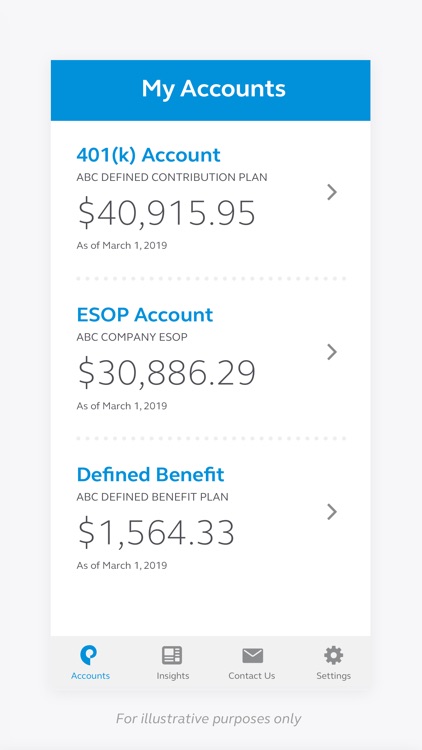Tap the Contact Us envelope icon

[253, 656]
